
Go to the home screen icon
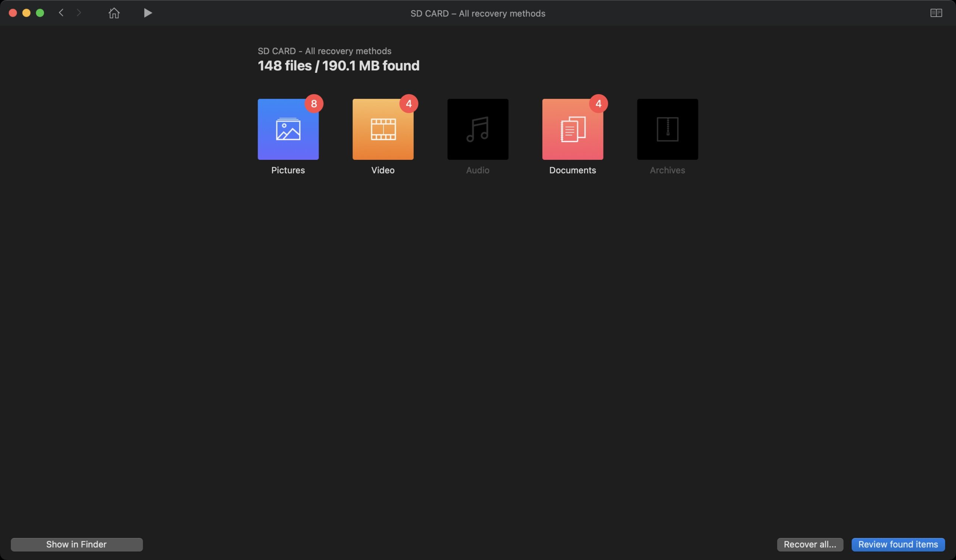click(114, 13)
